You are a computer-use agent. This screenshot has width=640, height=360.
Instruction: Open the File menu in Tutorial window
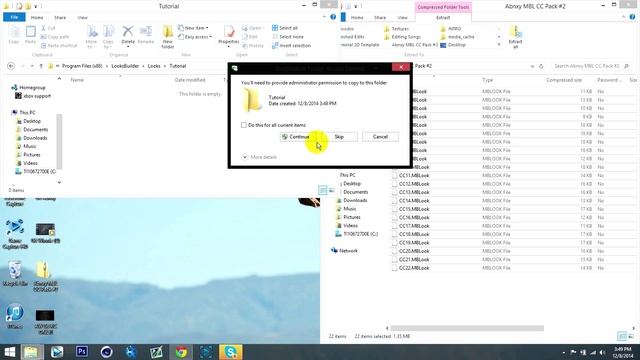point(14,17)
